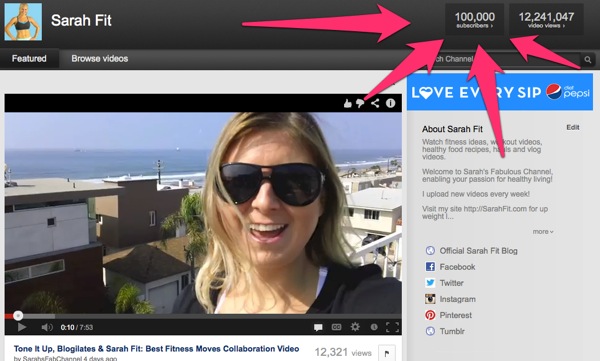Open the 12,241,047 video views counter
Viewport: 600px width, 361px height.
pos(546,20)
